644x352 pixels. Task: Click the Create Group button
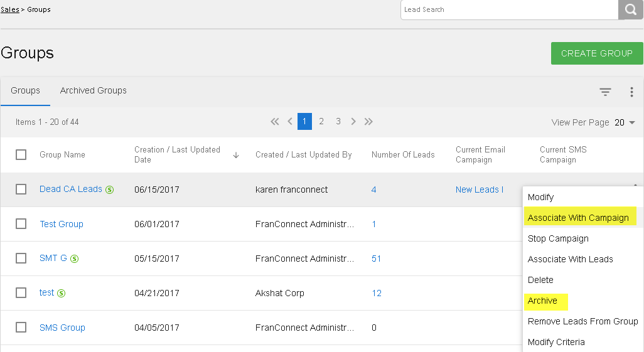pos(596,53)
